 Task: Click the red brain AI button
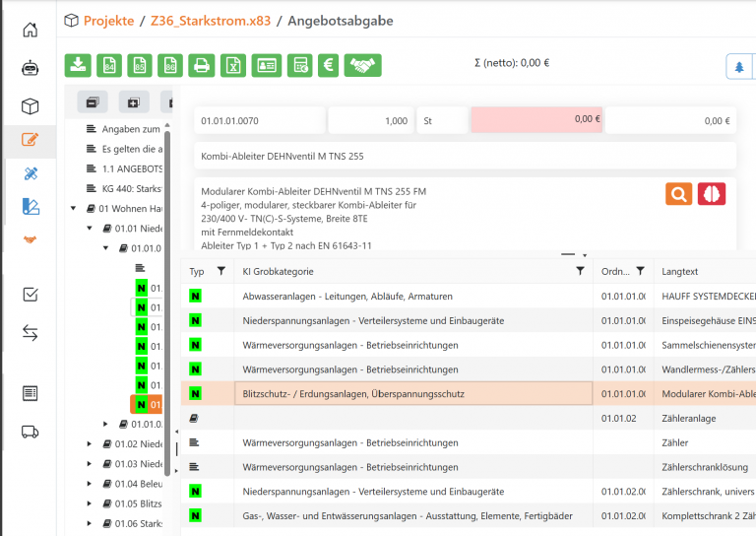[711, 193]
